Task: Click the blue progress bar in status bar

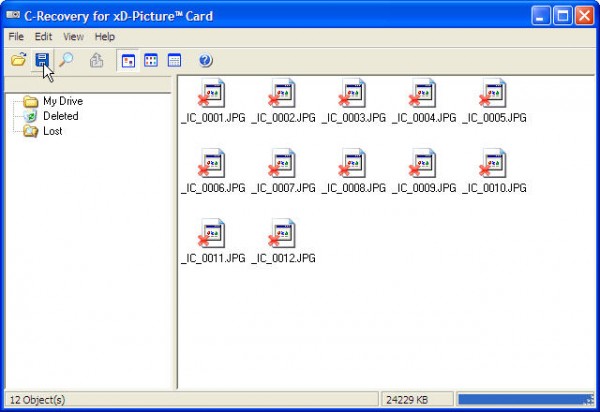Action: 525,400
